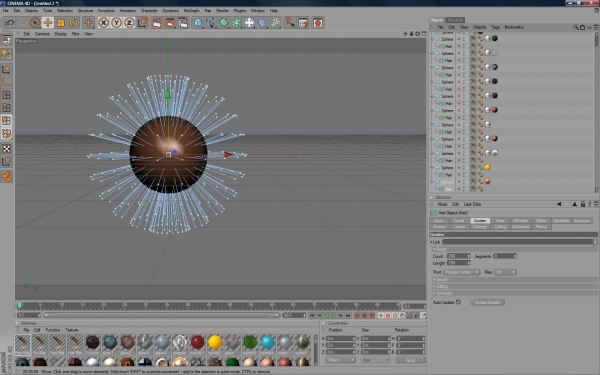Screen dimensions: 600x375
Task: Open the viewport Display menu
Action: pos(60,34)
